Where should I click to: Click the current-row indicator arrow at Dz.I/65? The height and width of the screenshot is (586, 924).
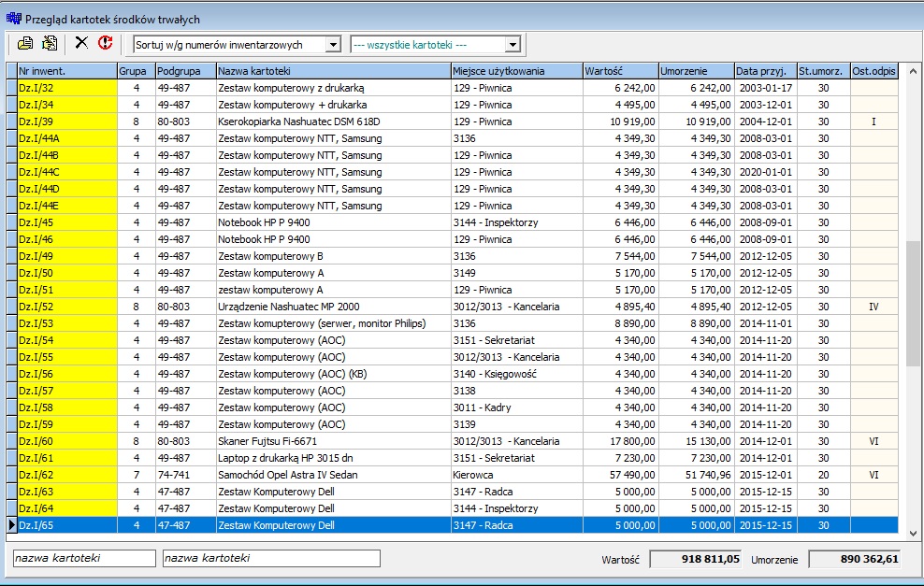12,525
